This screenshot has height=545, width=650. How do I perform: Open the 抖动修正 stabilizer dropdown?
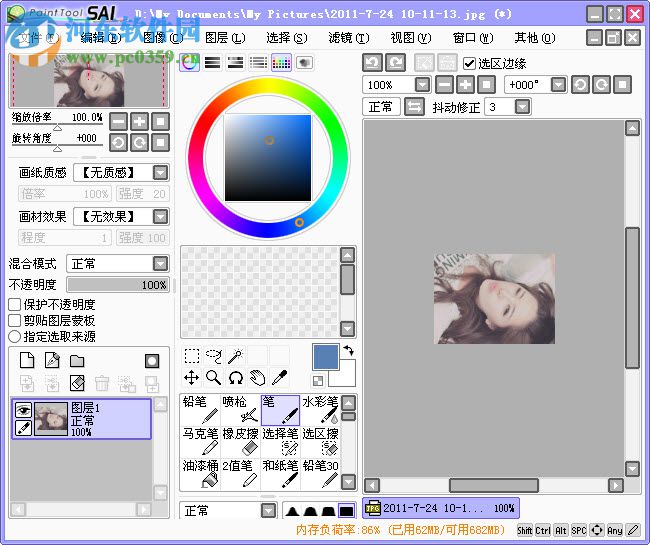pos(522,107)
